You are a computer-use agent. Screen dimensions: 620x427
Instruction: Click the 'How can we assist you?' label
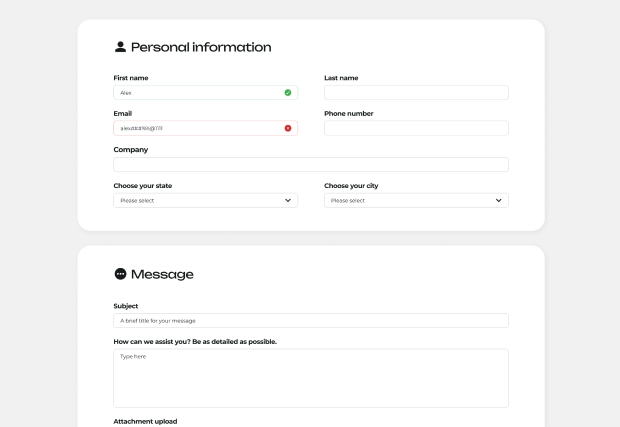[195, 342]
